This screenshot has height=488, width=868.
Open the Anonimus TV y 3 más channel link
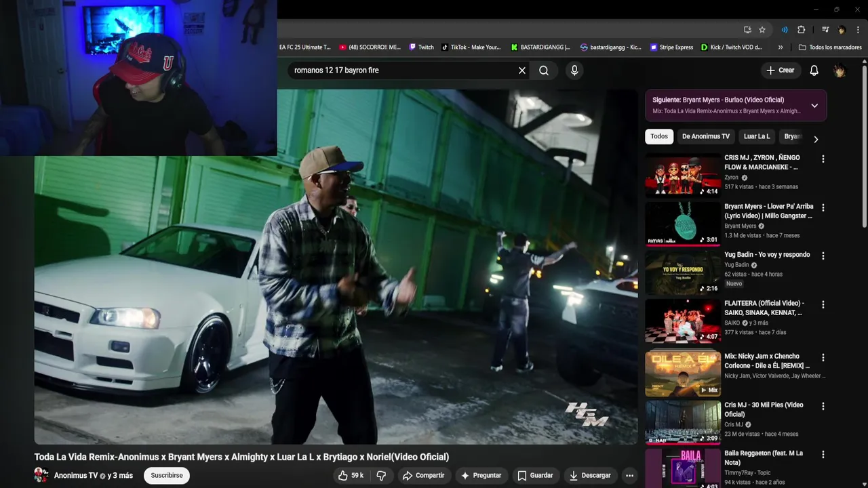click(94, 476)
